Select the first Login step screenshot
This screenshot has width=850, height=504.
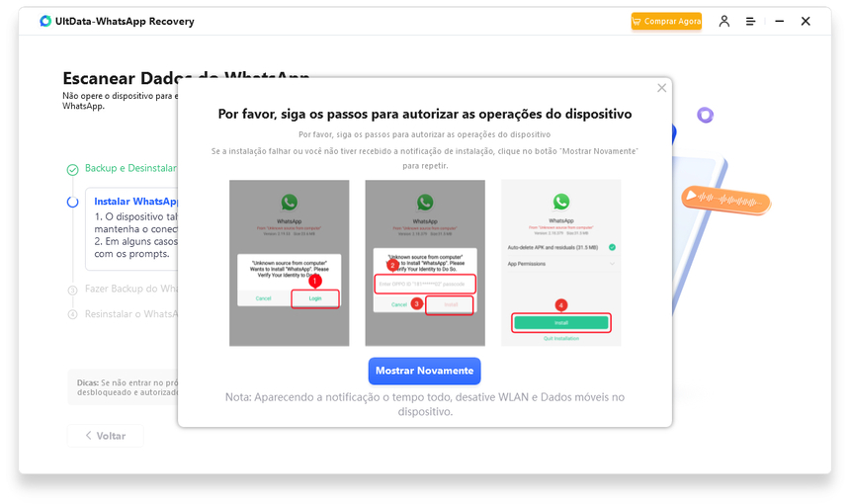pos(289,263)
